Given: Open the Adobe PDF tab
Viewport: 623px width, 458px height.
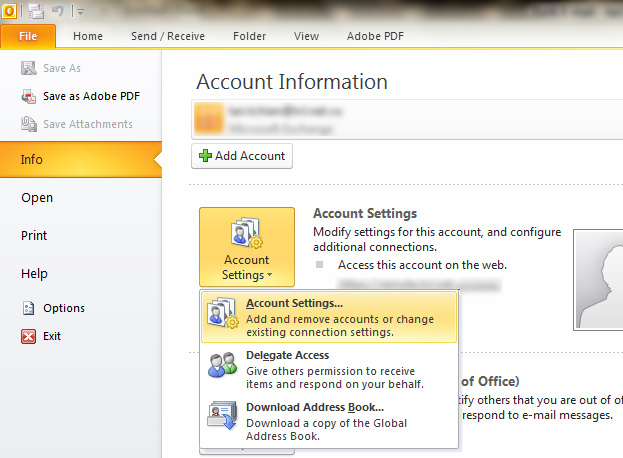Looking at the screenshot, I should click(375, 36).
